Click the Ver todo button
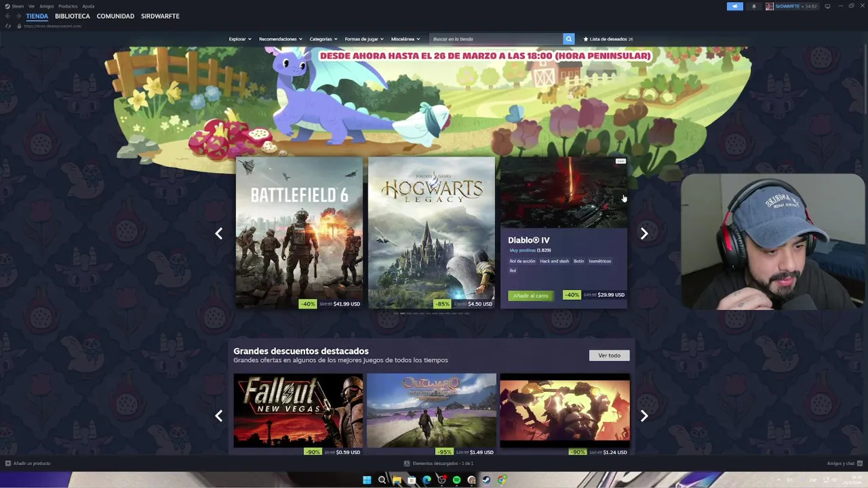Viewport: 868px width, 488px height. (x=609, y=355)
